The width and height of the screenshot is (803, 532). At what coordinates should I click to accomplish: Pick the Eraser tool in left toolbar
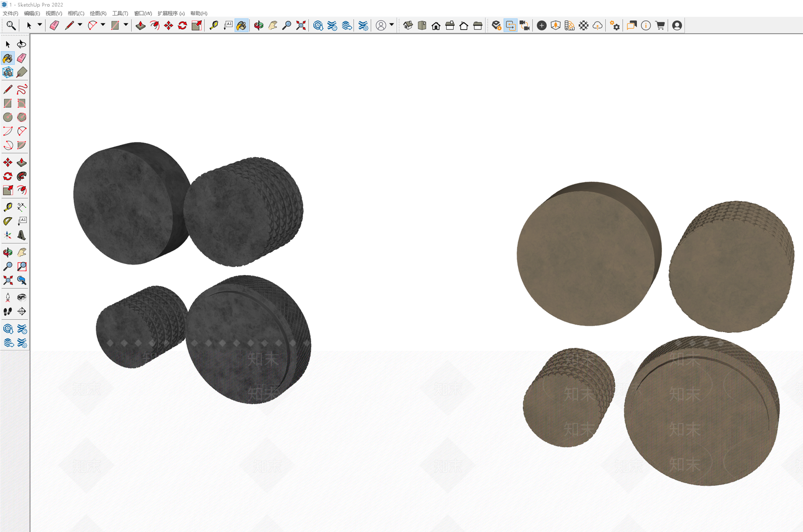22,58
